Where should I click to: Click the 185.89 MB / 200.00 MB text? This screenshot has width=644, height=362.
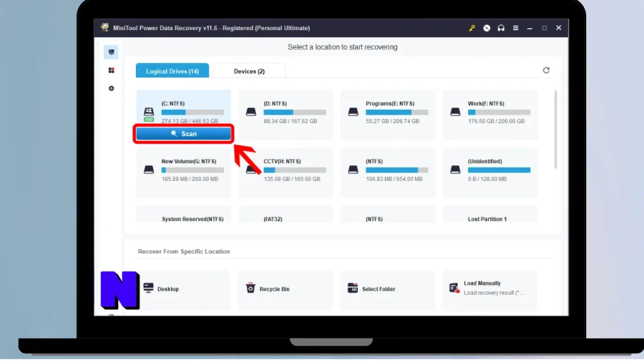pyautogui.click(x=190, y=179)
